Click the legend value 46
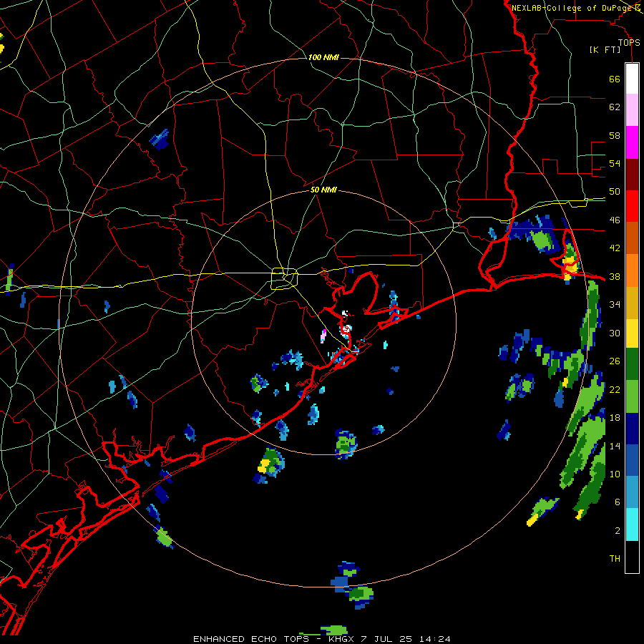 tap(615, 220)
